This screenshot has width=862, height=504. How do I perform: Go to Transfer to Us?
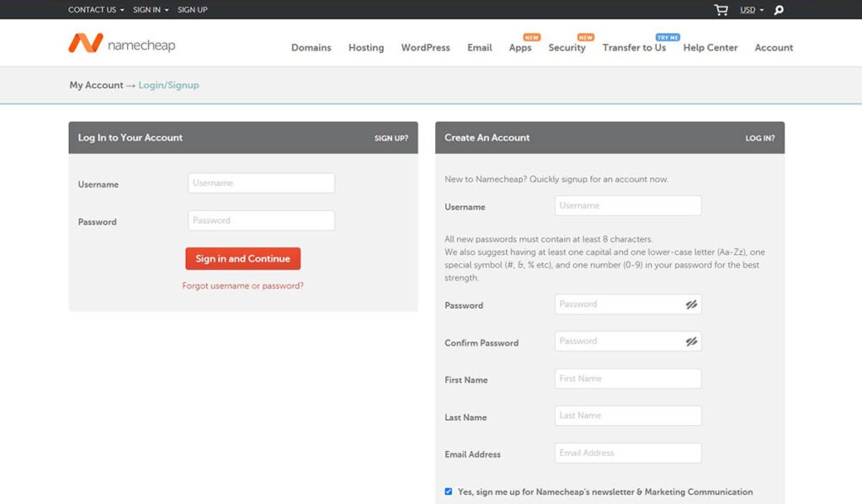coord(634,48)
